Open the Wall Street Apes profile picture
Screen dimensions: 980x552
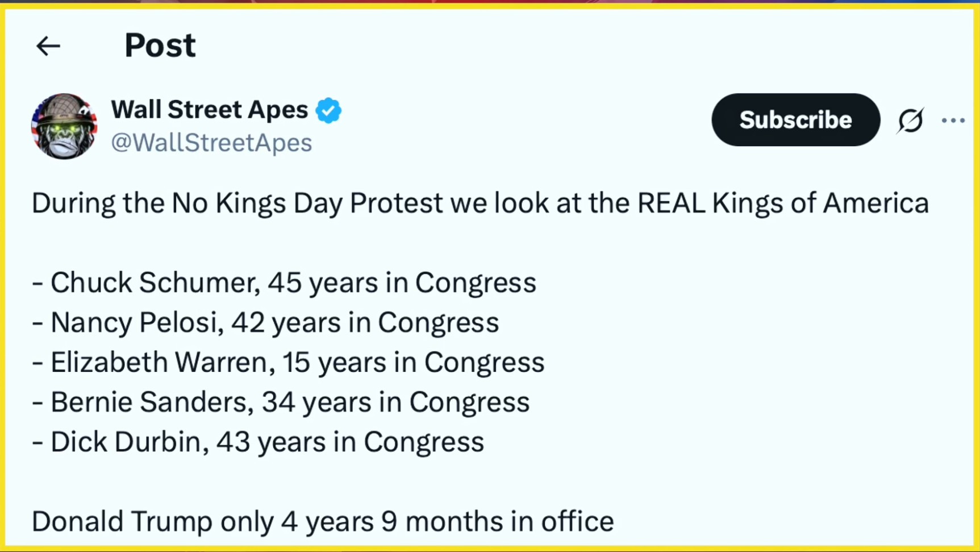[64, 126]
